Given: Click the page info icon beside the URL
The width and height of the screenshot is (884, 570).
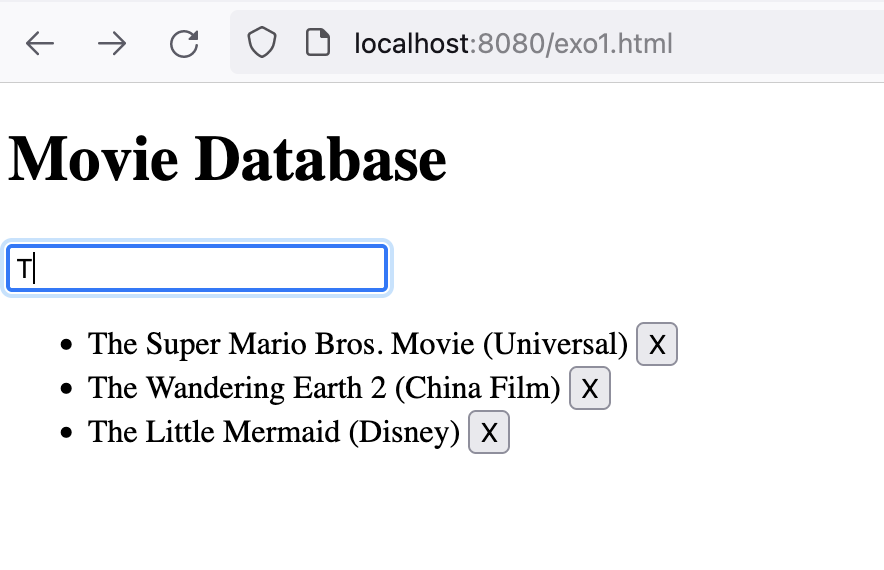Looking at the screenshot, I should [317, 44].
